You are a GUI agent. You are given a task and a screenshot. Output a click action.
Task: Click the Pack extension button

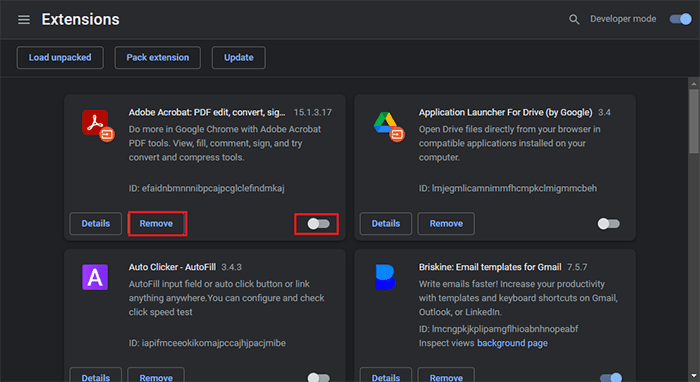(x=158, y=58)
